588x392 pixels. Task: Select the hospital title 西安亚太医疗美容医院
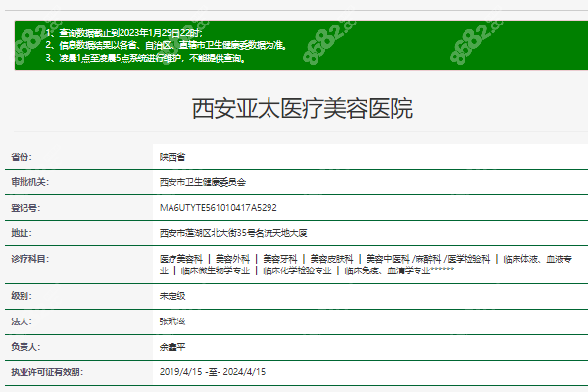(x=302, y=109)
